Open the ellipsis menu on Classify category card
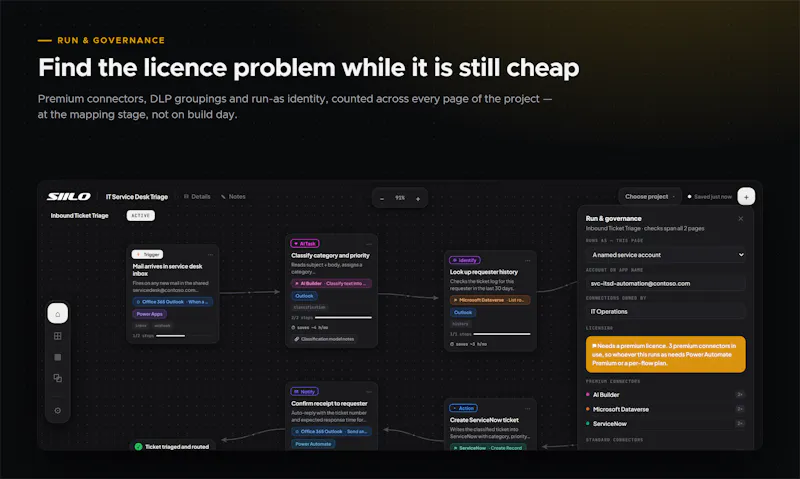This screenshot has height=479, width=800. coord(369,244)
